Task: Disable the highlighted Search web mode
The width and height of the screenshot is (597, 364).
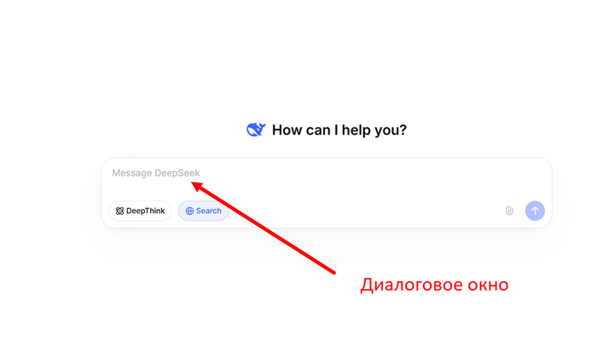Action: point(203,211)
